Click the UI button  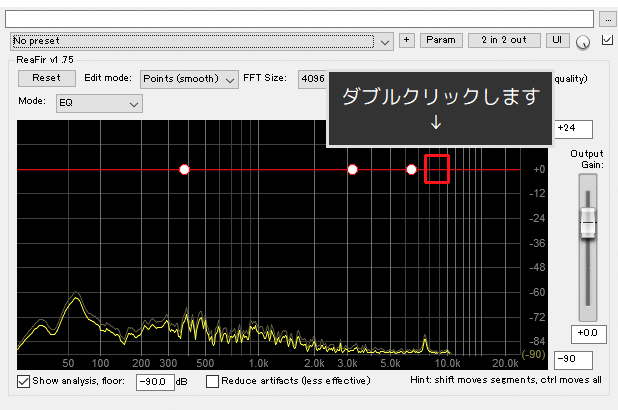pos(557,40)
